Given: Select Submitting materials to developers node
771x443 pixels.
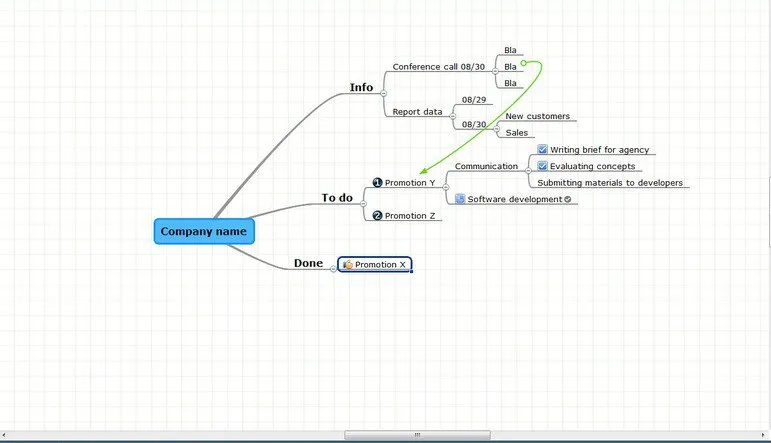Looking at the screenshot, I should [610, 182].
